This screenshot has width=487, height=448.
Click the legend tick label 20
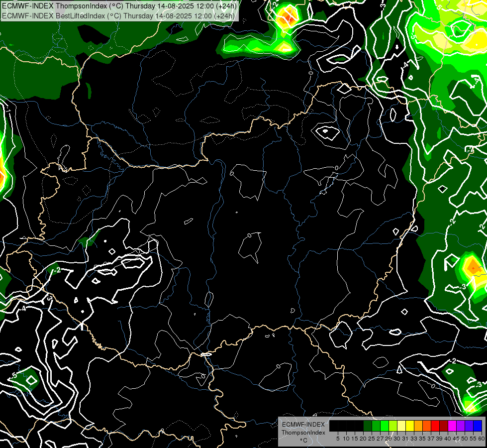coord(363,439)
